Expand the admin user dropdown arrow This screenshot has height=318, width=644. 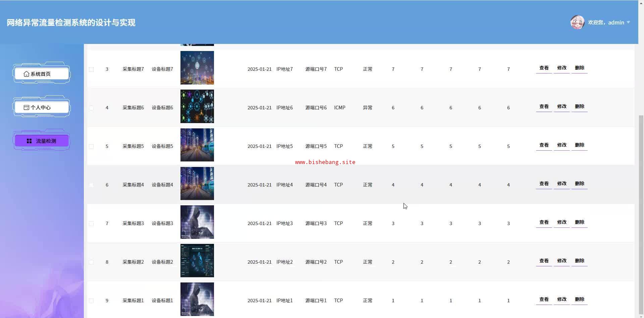(628, 22)
